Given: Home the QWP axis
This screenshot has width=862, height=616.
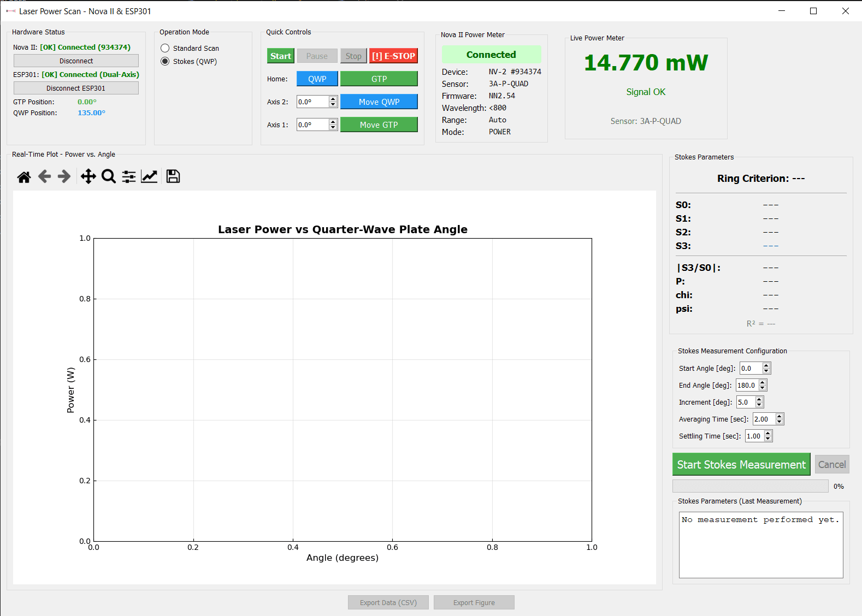Looking at the screenshot, I should pos(317,79).
